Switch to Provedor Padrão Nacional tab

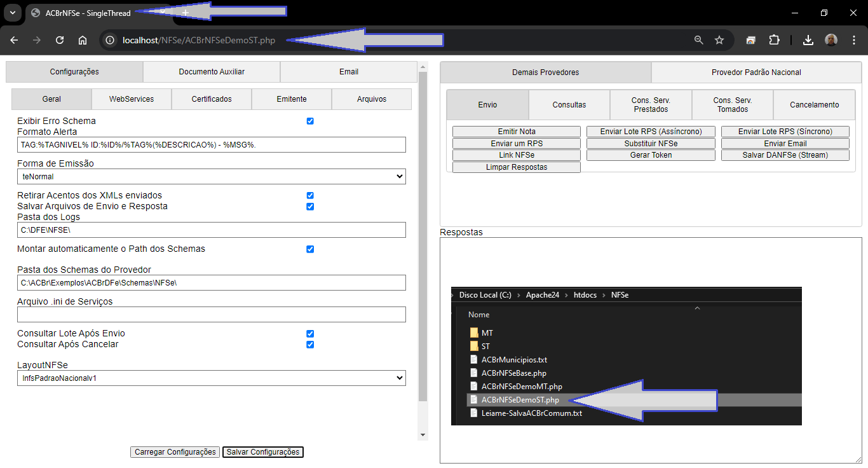point(756,72)
